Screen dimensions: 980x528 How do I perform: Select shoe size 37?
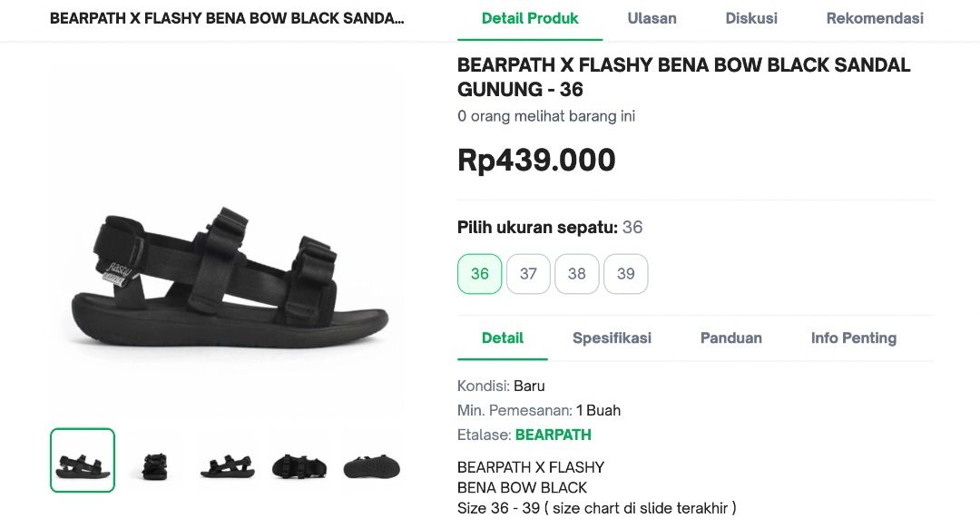(528, 273)
